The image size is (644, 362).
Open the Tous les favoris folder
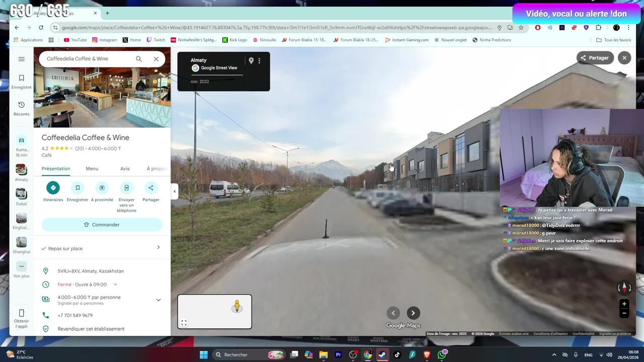pos(613,40)
